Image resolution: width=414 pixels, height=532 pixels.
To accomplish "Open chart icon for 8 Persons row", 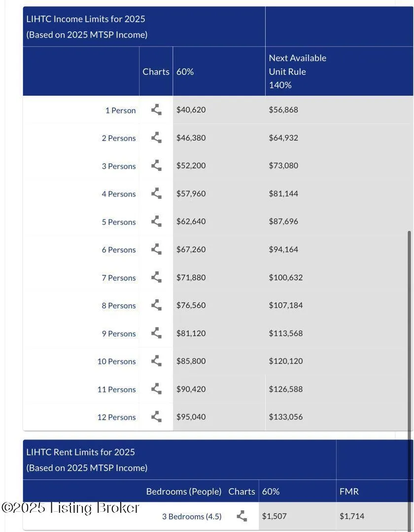I will (156, 305).
